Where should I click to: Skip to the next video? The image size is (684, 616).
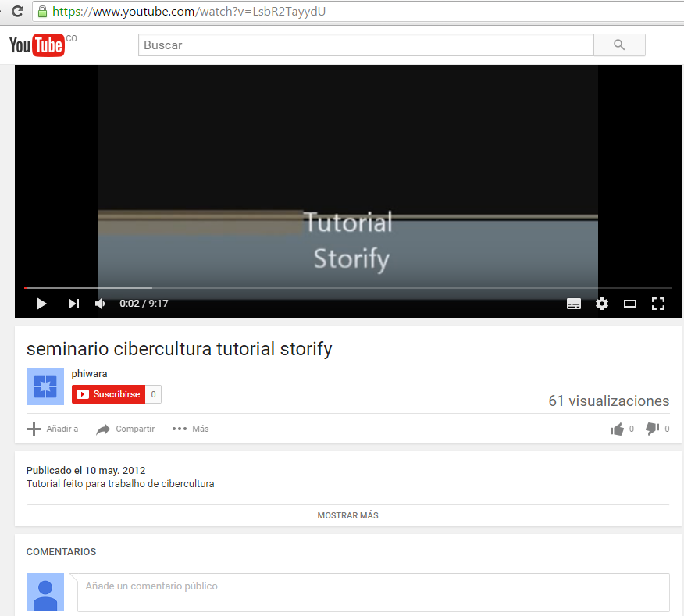(73, 304)
